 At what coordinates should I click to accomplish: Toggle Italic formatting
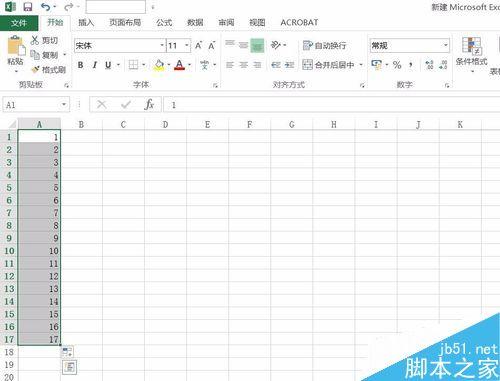point(95,65)
